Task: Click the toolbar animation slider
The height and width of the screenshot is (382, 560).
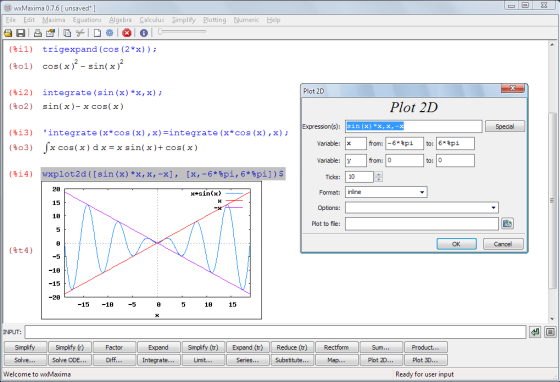Action: click(182, 31)
